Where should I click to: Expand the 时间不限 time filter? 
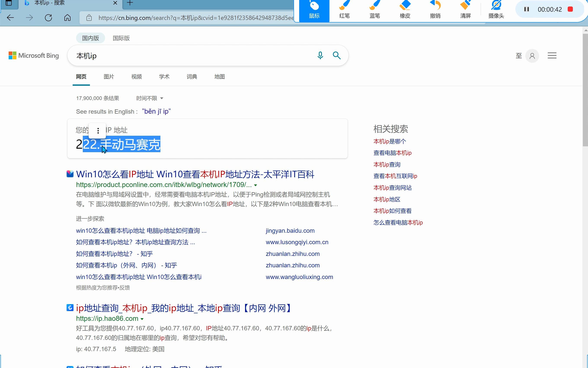click(x=150, y=98)
